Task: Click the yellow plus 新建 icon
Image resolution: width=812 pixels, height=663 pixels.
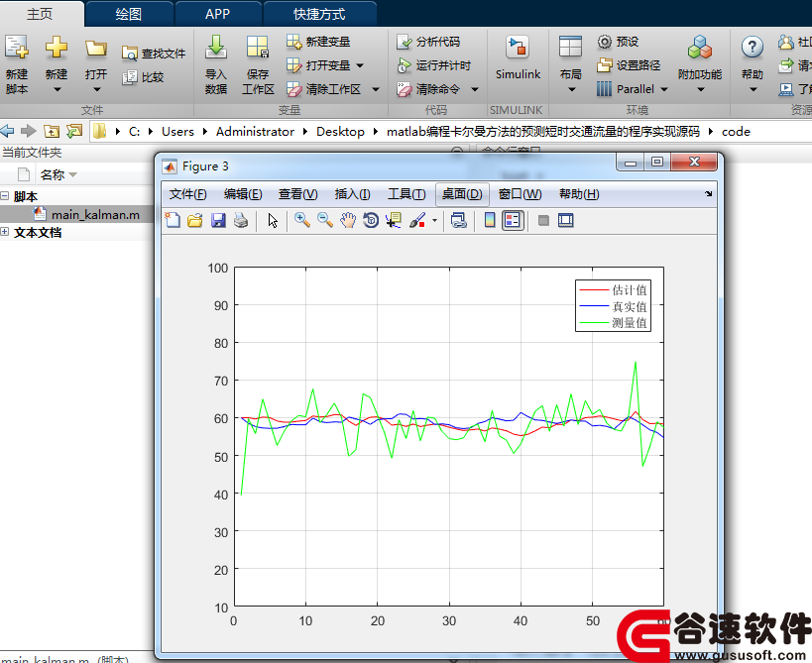Action: pyautogui.click(x=56, y=48)
